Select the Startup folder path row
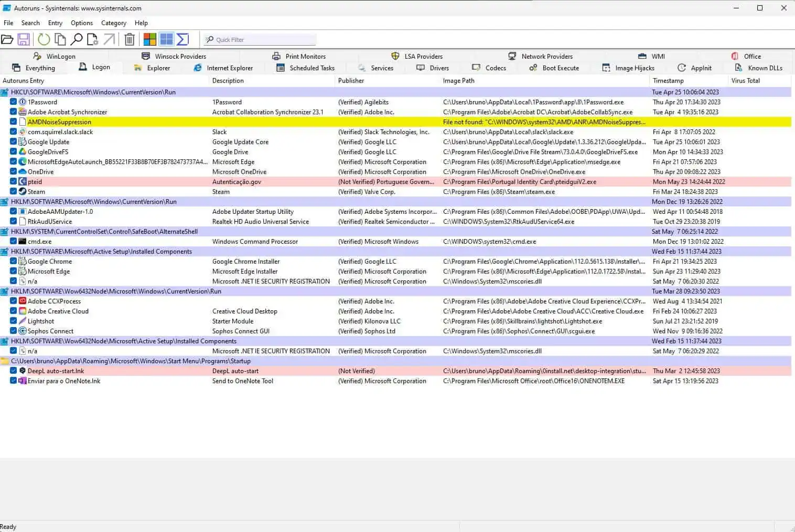 coord(396,361)
